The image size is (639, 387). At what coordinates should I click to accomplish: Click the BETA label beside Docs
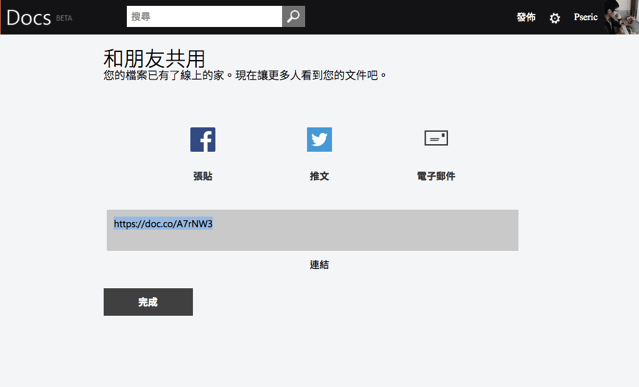(64, 18)
